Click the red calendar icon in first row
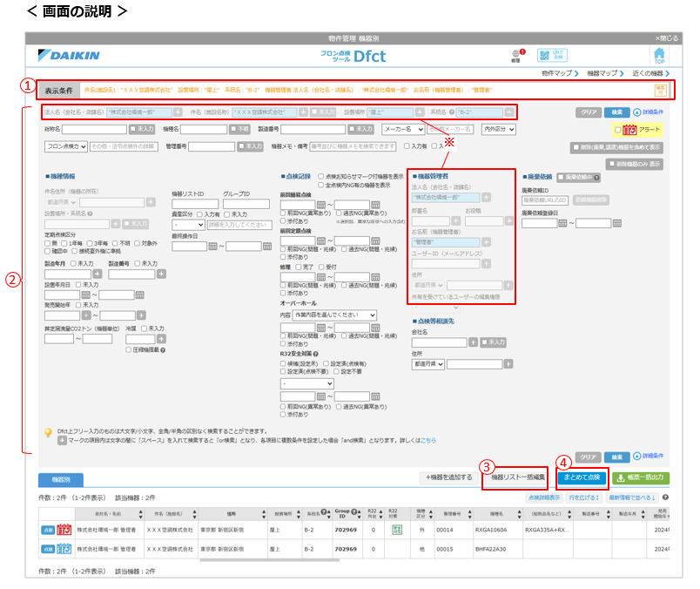 (x=64, y=529)
